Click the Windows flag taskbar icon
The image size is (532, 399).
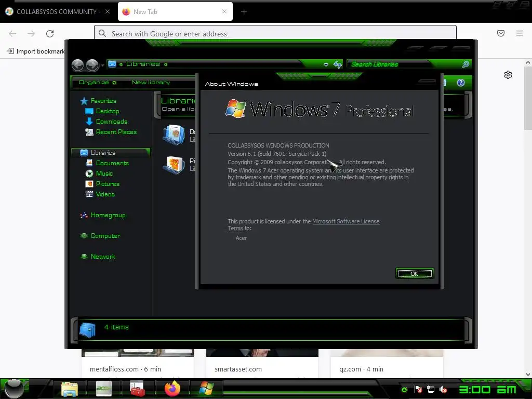click(206, 389)
